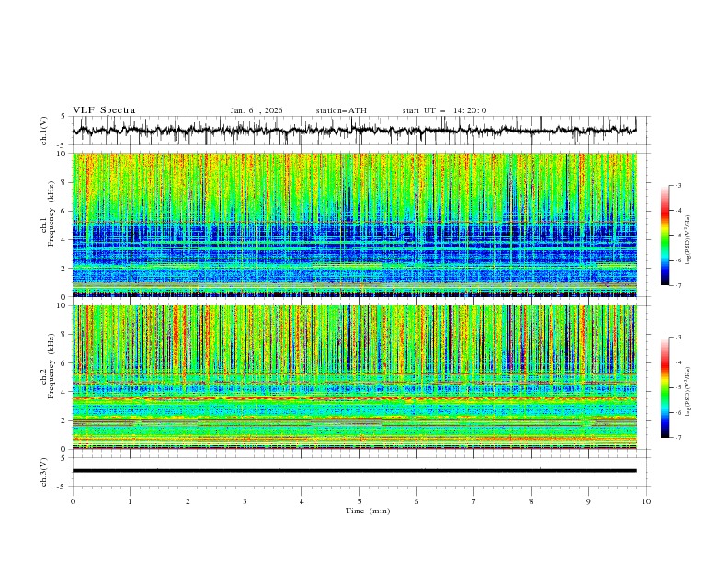Click the 'ch.1(V)' axis label
Screen dimensions: 728x563
coord(44,131)
